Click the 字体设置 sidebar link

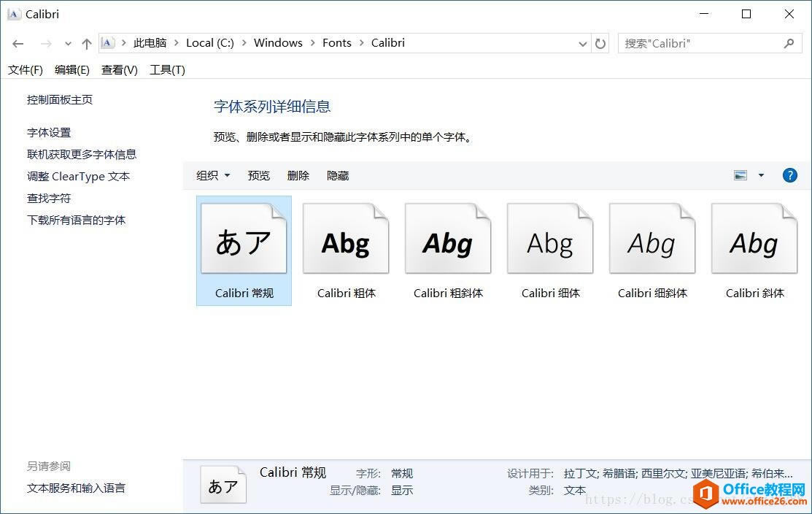coord(50,132)
